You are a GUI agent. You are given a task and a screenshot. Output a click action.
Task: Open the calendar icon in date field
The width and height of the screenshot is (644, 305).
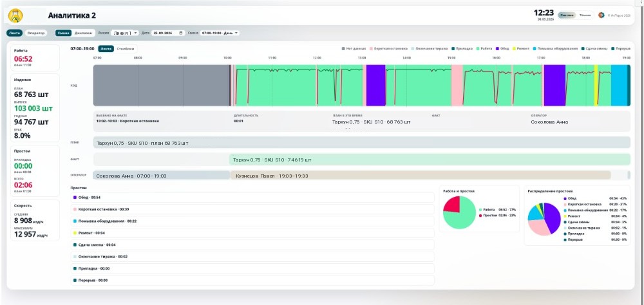pos(181,33)
